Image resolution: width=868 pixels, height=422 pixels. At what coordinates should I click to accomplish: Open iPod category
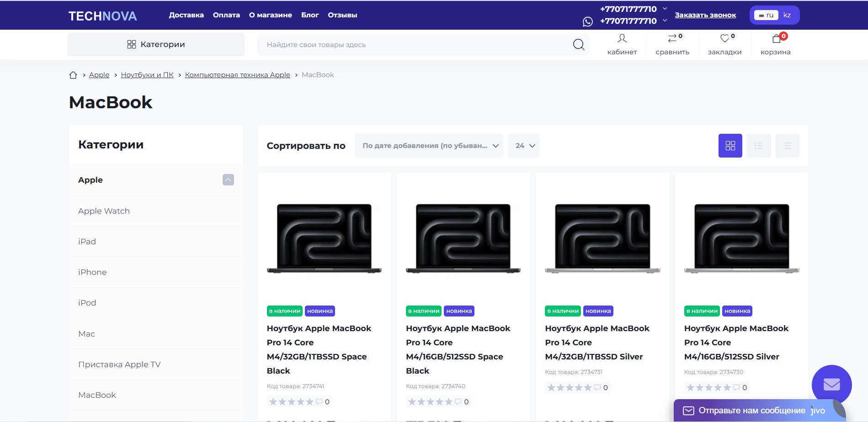pyautogui.click(x=156, y=303)
